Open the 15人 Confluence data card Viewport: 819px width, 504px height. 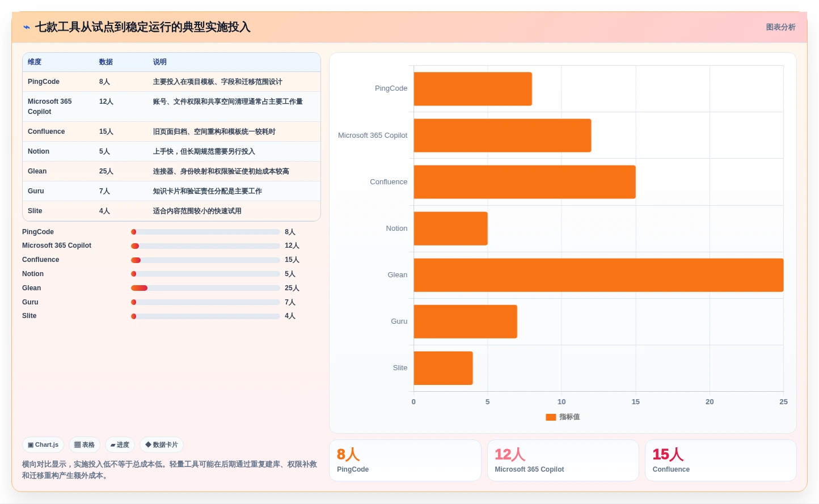721,460
